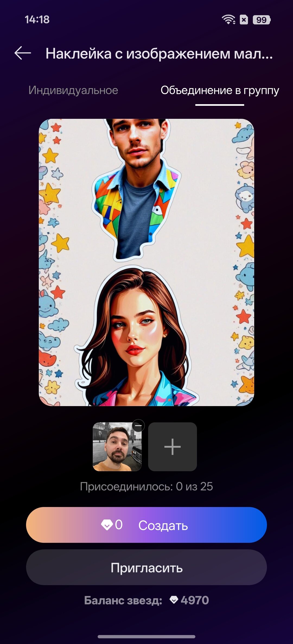
Task: Tap the no-SIM icon in status bar
Action: pyautogui.click(x=244, y=20)
